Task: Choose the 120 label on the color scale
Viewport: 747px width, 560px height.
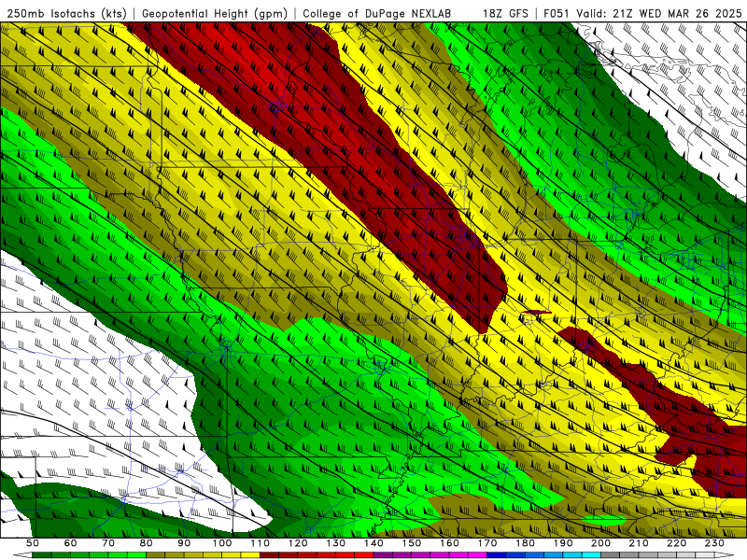Action: (x=298, y=543)
